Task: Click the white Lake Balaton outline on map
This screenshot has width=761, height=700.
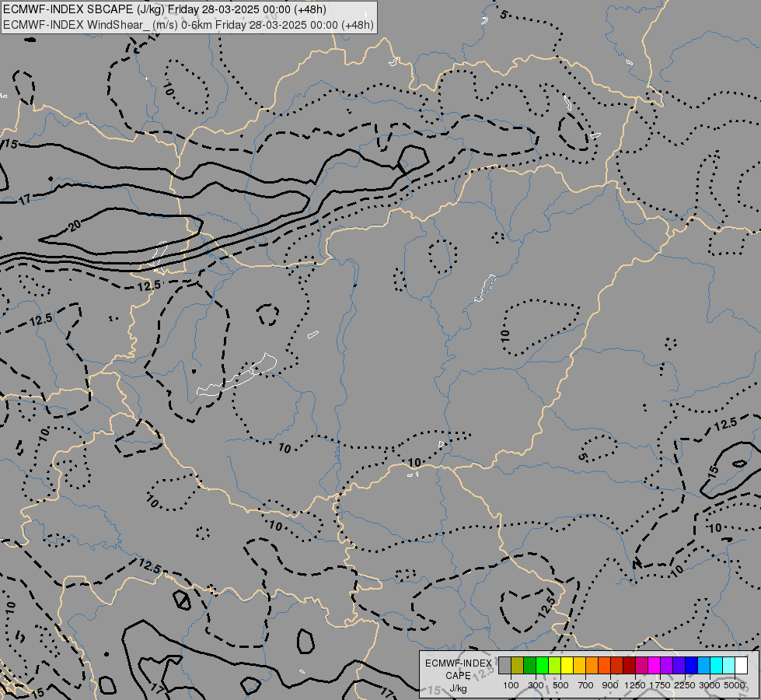Action: click(237, 375)
